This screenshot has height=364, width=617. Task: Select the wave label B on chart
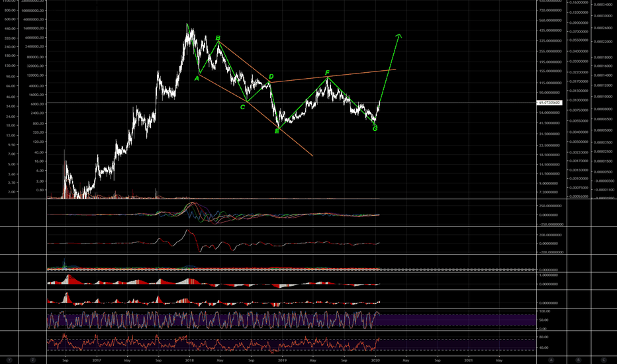(x=218, y=38)
